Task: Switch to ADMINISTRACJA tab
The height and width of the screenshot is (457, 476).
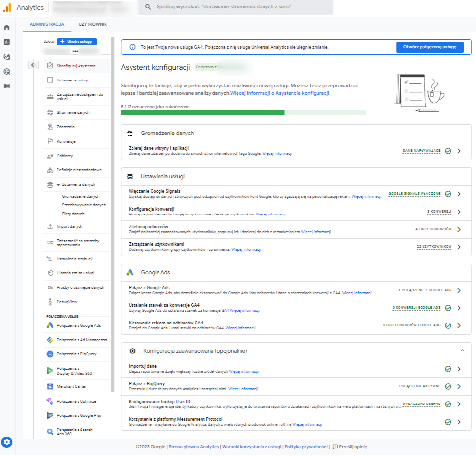Action: (47, 24)
